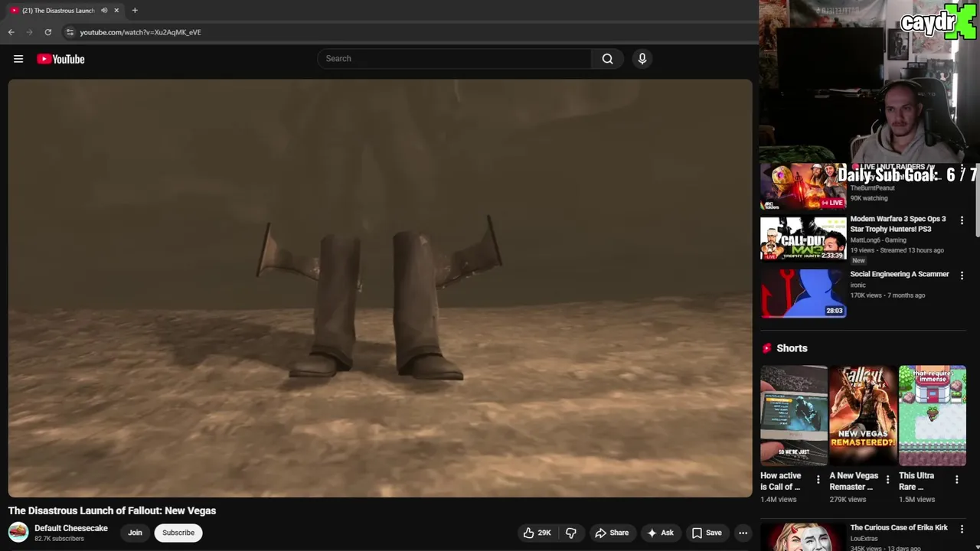
Task: Click into the YouTube search field
Action: 455,59
